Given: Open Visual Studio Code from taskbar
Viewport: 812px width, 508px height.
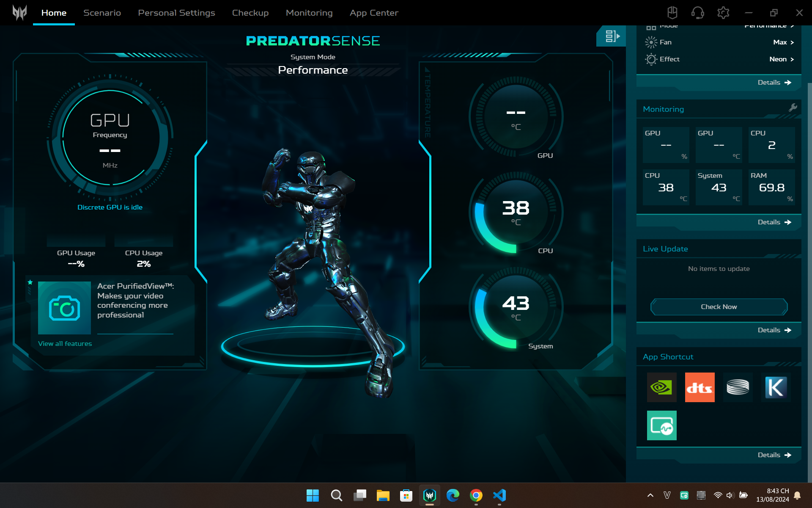Looking at the screenshot, I should (499, 495).
